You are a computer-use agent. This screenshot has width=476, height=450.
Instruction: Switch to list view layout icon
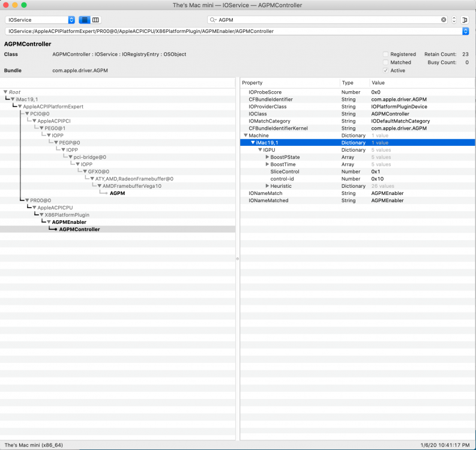click(x=85, y=20)
